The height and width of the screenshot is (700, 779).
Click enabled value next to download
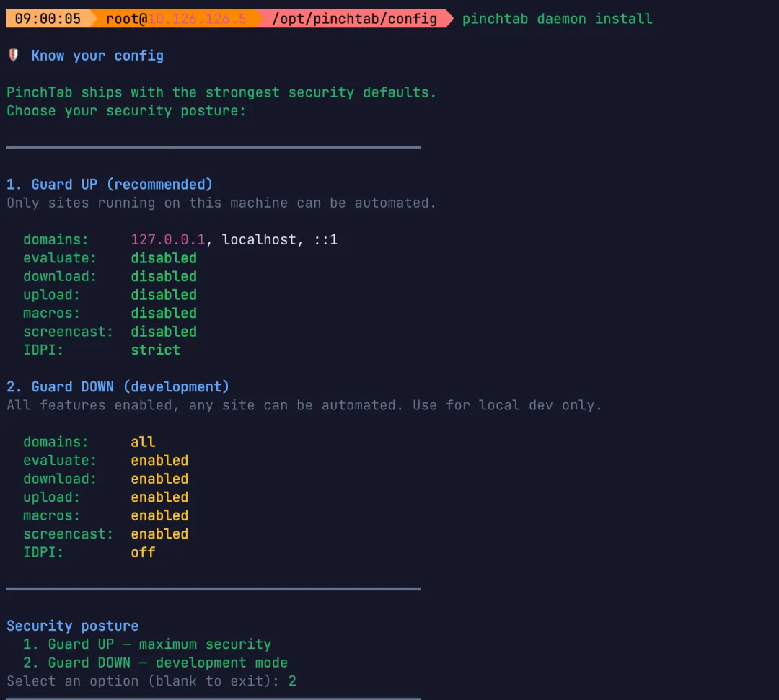tap(159, 478)
